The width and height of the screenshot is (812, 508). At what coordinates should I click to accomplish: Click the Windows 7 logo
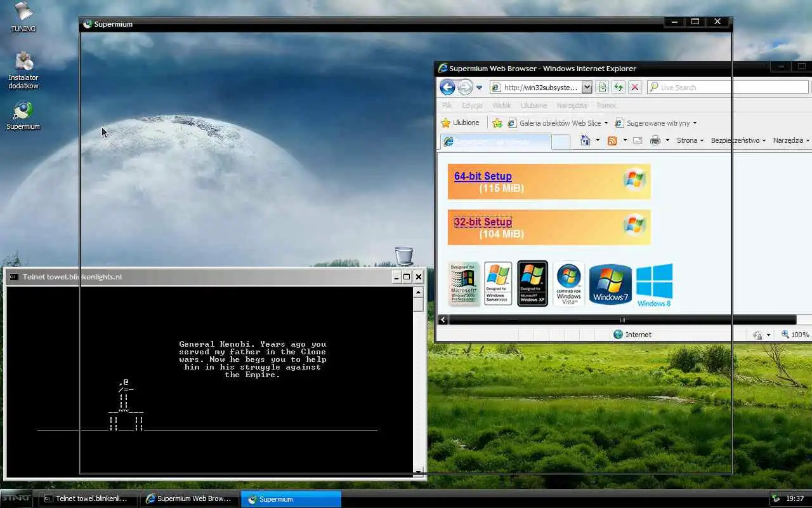tap(610, 284)
